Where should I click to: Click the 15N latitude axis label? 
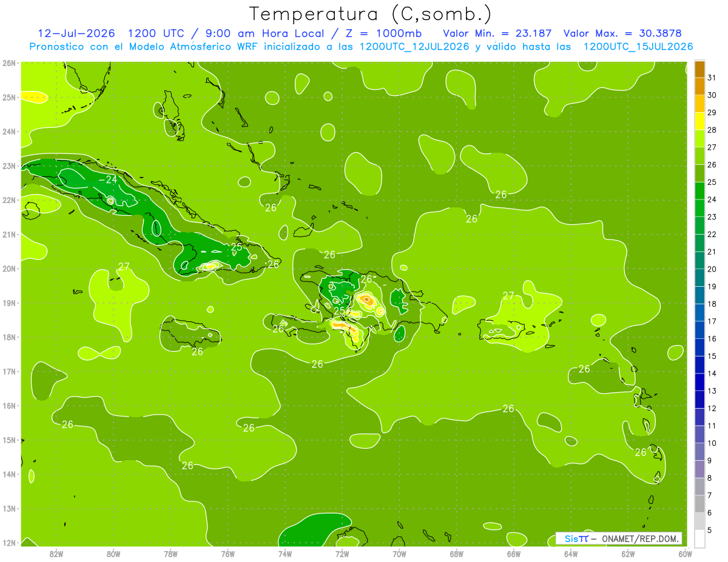(10, 440)
